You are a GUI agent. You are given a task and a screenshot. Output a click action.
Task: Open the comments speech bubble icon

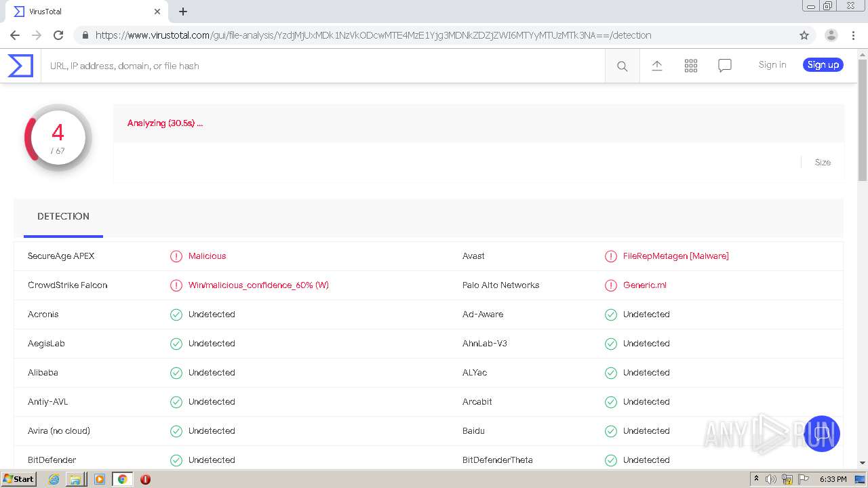click(x=725, y=66)
